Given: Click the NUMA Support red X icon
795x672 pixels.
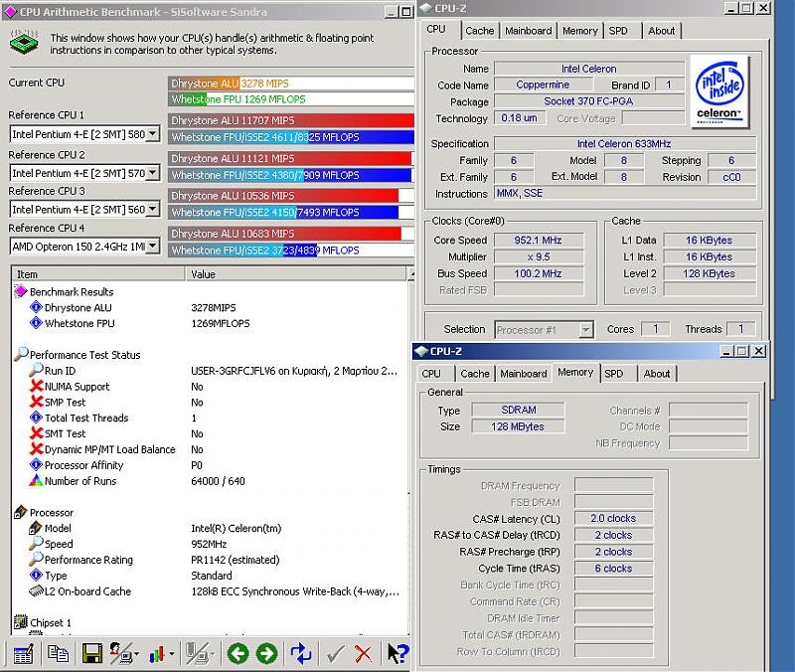Looking at the screenshot, I should [36, 386].
